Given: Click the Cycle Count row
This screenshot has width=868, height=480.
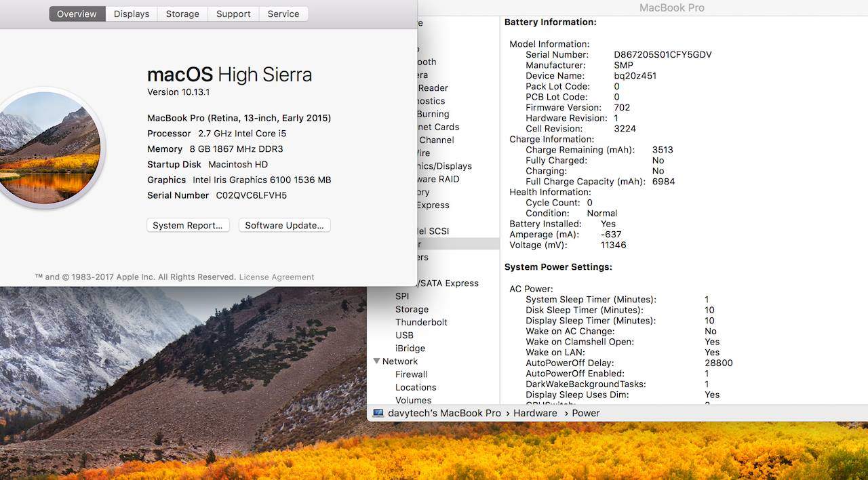Looking at the screenshot, I should coord(559,203).
